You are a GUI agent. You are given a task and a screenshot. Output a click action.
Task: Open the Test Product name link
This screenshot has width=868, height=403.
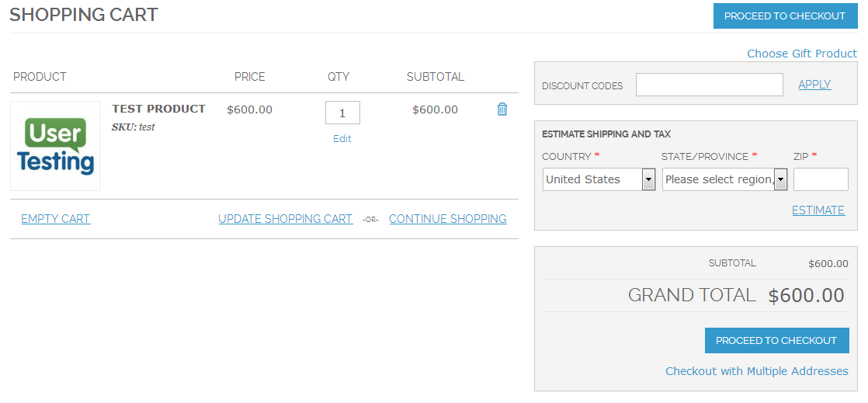pos(158,109)
